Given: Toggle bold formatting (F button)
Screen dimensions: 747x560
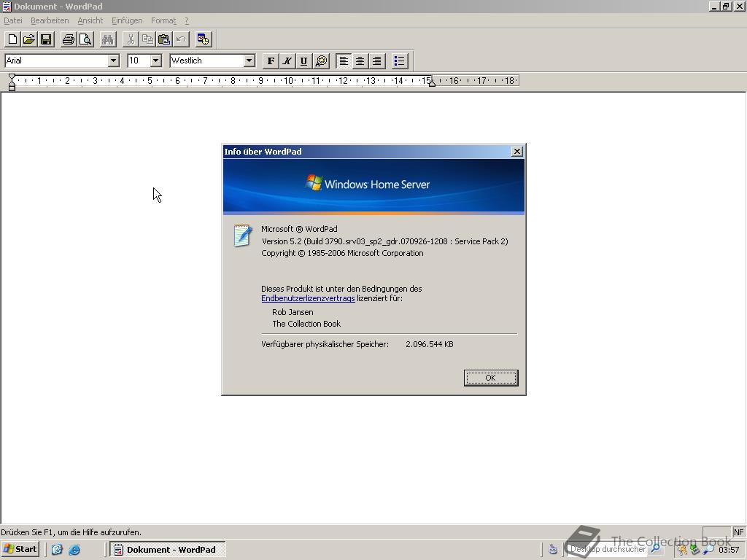Looking at the screenshot, I should 271,61.
